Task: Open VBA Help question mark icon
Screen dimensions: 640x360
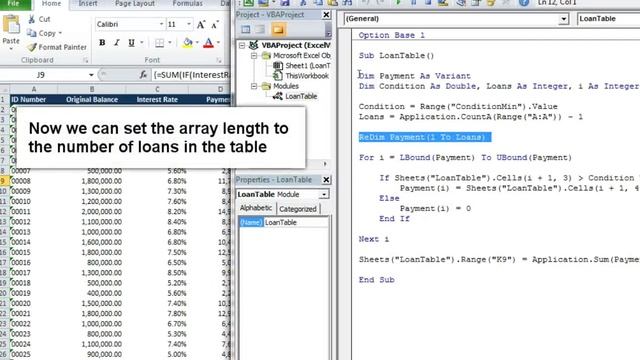Action: pyautogui.click(x=524, y=3)
